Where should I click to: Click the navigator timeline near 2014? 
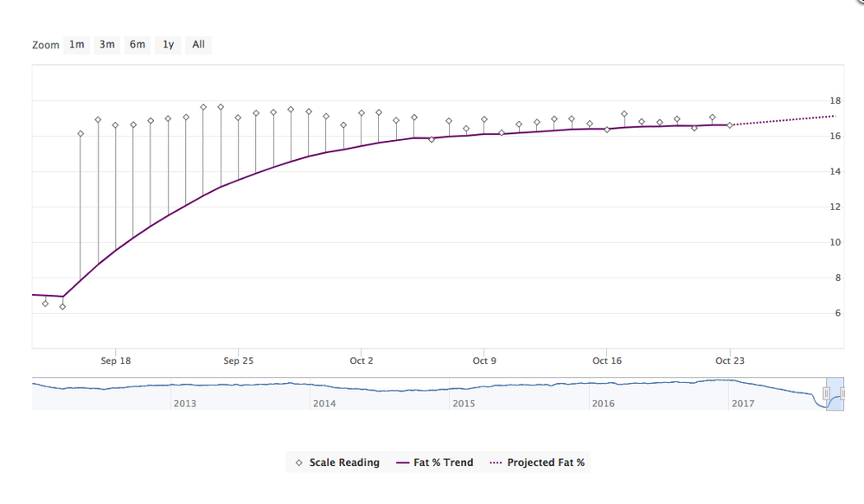coord(324,404)
